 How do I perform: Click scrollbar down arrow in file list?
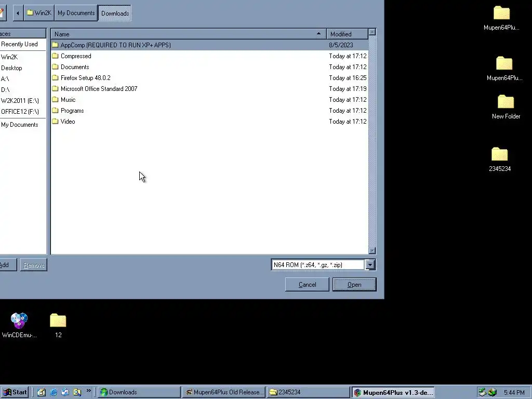coord(372,251)
